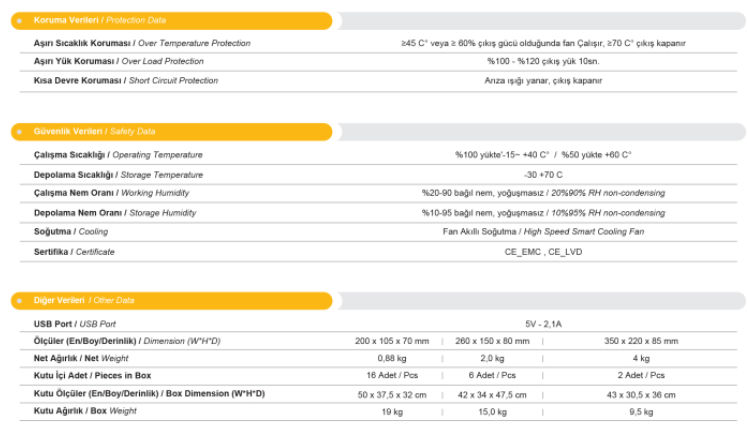Click the USB Port value 5V - 2,1A

click(543, 324)
